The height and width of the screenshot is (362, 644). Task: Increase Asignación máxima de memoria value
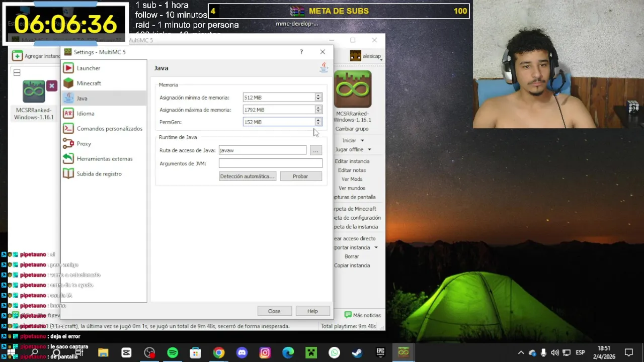point(318,108)
